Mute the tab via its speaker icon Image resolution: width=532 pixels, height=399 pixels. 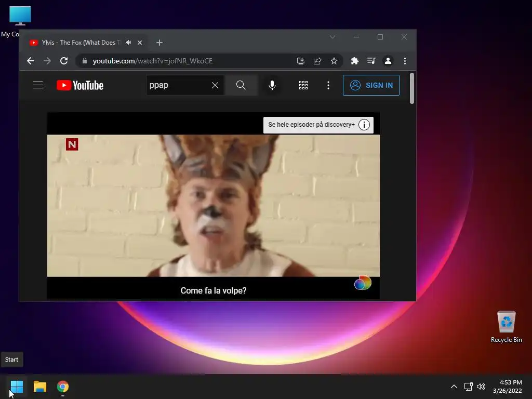pyautogui.click(x=129, y=43)
